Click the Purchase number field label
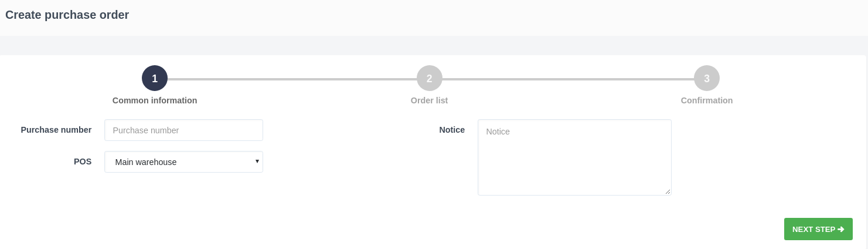This screenshot has height=249, width=868. point(56,130)
